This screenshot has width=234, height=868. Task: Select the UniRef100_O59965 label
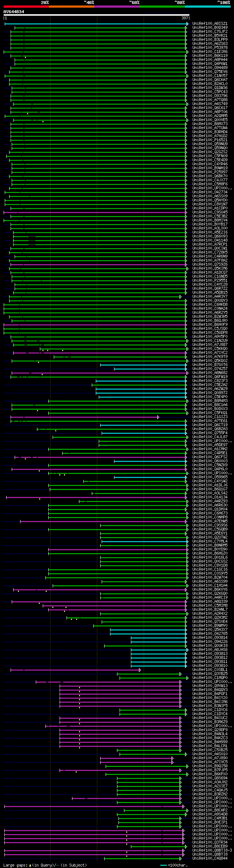pos(210,477)
